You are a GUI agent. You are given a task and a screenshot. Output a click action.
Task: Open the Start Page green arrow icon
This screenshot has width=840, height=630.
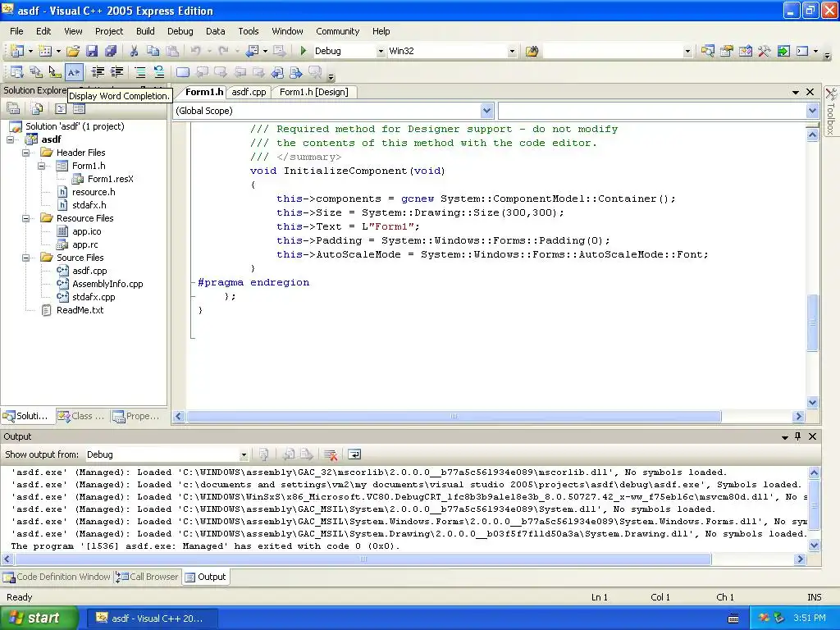[x=783, y=51]
